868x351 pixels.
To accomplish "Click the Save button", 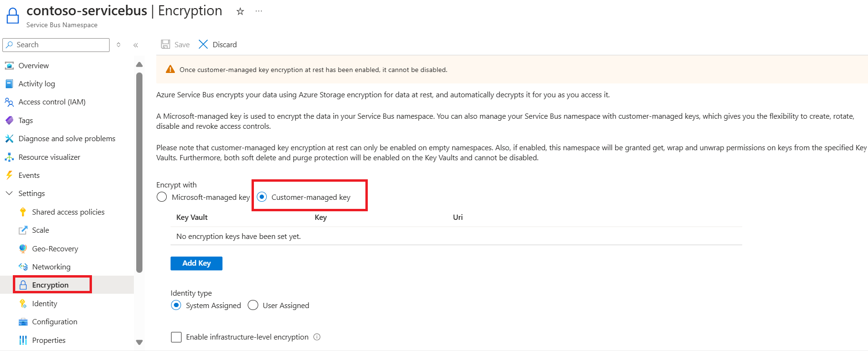I will click(175, 44).
